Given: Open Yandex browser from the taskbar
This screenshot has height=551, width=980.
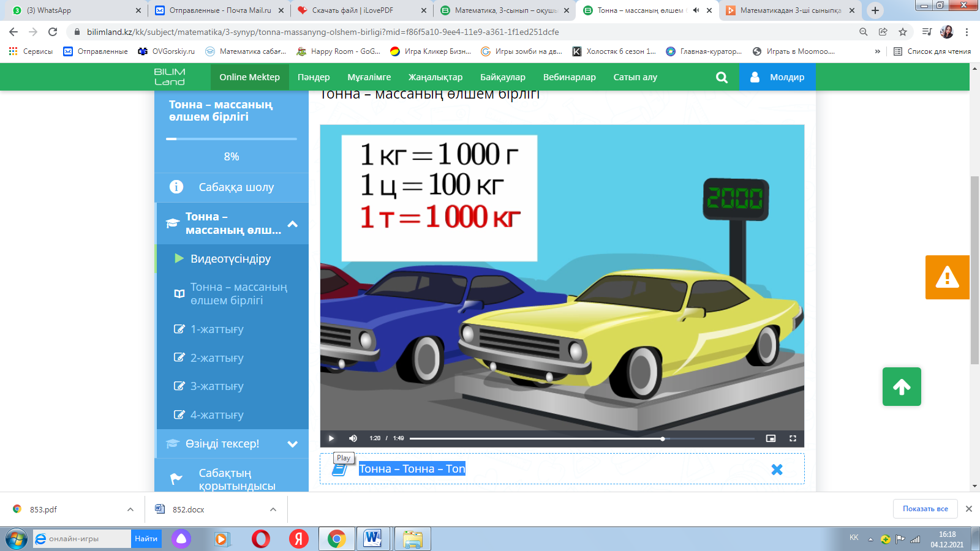Looking at the screenshot, I should tap(299, 539).
